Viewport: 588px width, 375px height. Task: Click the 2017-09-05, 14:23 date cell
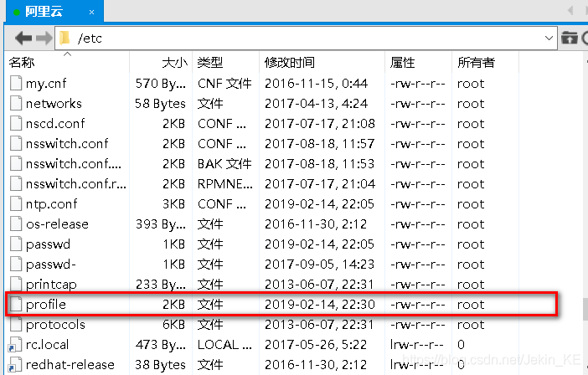click(319, 265)
